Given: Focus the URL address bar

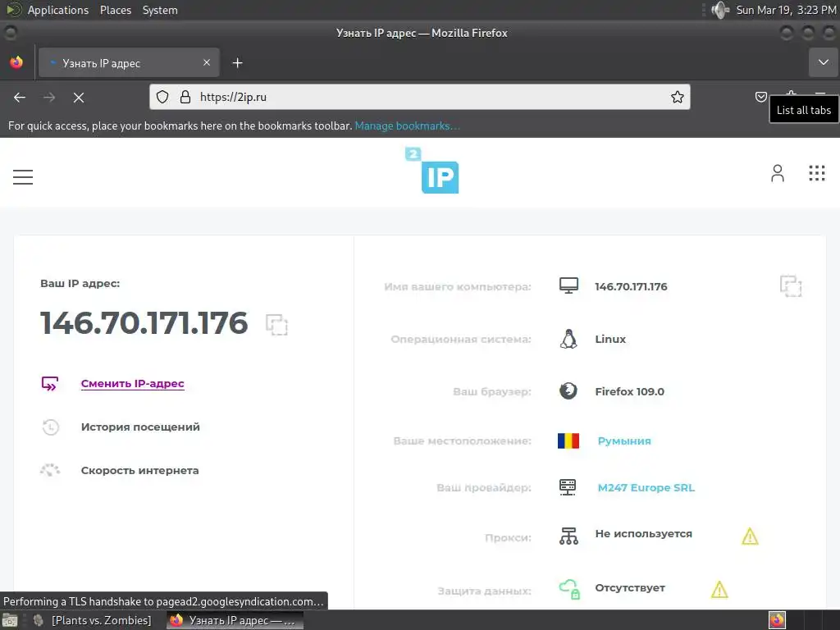Looking at the screenshot, I should (419, 97).
